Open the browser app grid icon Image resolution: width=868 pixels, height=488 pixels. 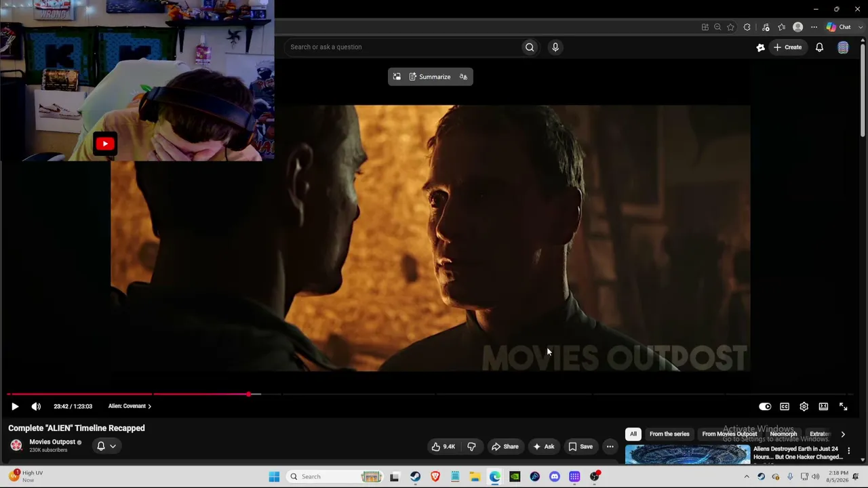pyautogui.click(x=705, y=27)
